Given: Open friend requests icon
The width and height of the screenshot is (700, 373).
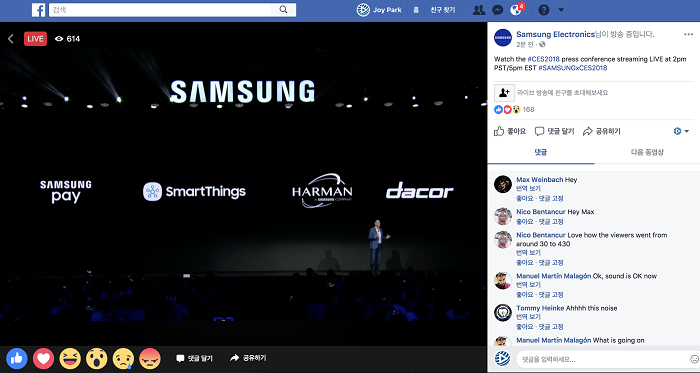Looking at the screenshot, I should pyautogui.click(x=479, y=10).
